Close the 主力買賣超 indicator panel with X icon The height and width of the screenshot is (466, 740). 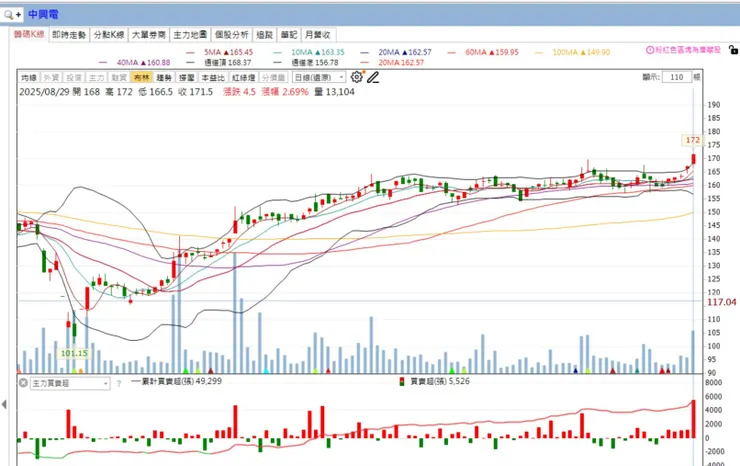[23, 382]
